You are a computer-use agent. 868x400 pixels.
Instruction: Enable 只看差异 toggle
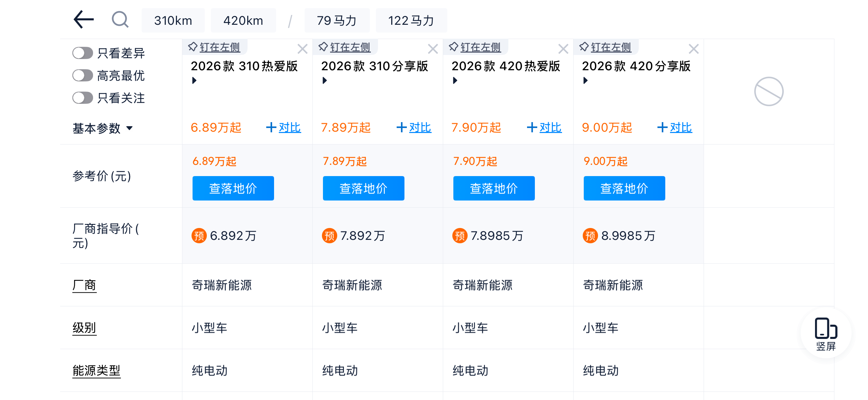tap(83, 53)
